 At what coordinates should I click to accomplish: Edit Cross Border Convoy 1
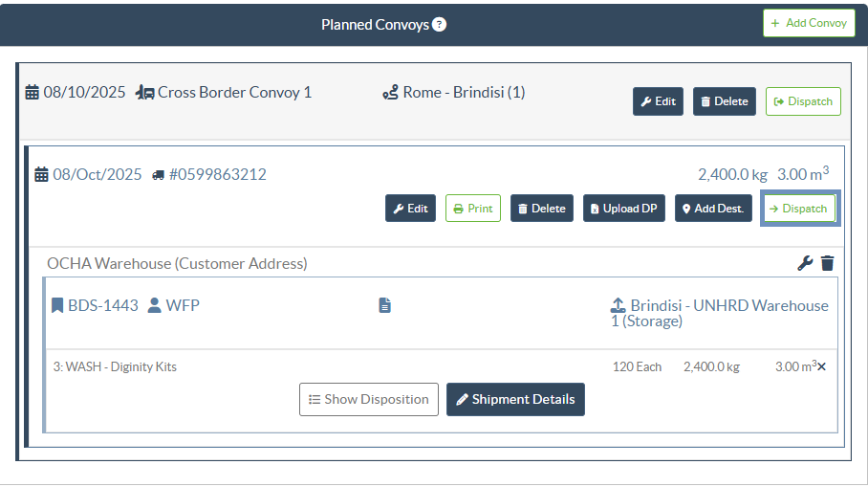pyautogui.click(x=658, y=101)
